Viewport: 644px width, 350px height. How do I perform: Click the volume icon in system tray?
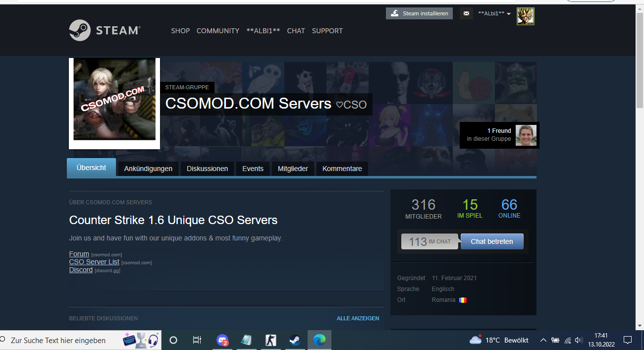pos(579,340)
